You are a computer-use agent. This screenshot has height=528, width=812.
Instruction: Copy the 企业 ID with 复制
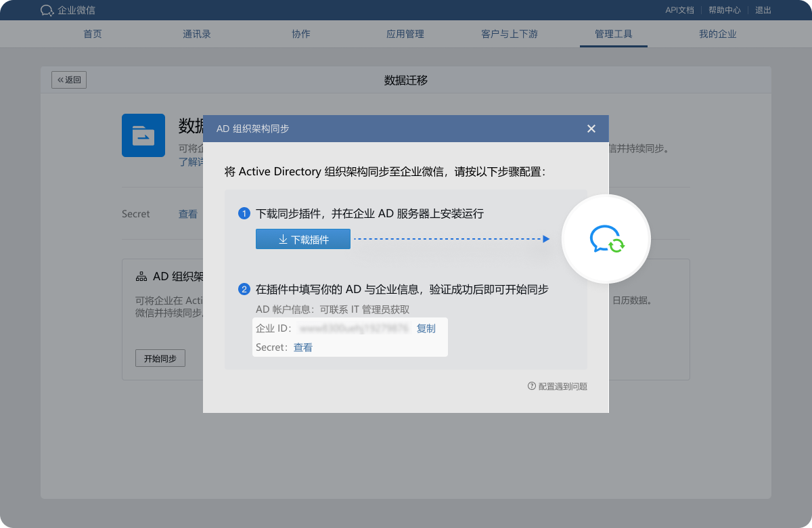point(426,328)
